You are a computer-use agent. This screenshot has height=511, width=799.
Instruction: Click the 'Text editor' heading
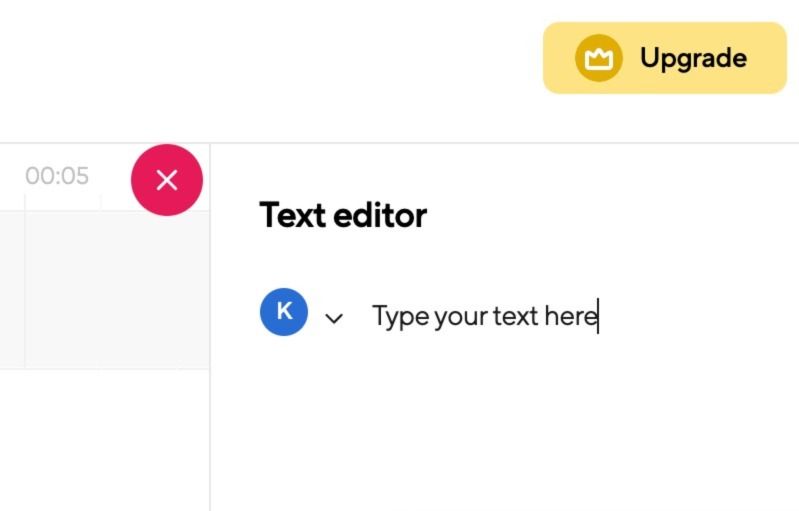[343, 215]
